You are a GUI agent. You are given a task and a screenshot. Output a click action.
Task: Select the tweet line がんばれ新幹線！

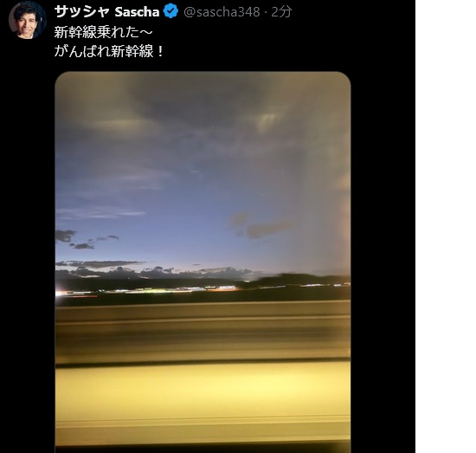pyautogui.click(x=109, y=51)
